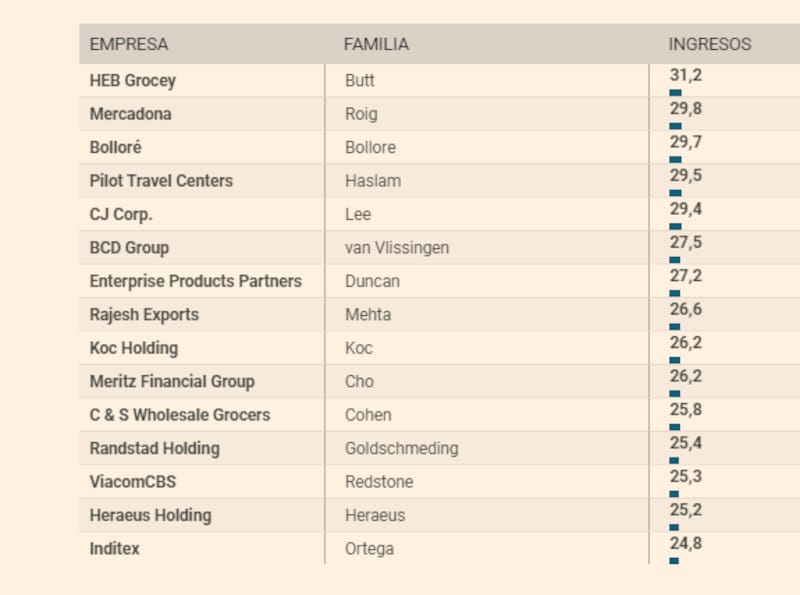Image resolution: width=800 pixels, height=595 pixels.
Task: Select CJ Corp. in the table
Action: click(x=121, y=214)
